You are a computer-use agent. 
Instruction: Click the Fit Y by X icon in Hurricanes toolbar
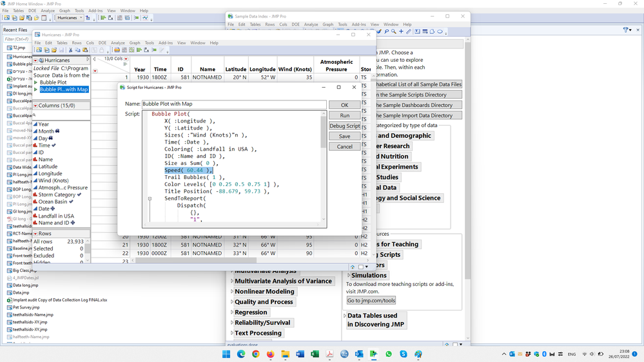[146, 50]
